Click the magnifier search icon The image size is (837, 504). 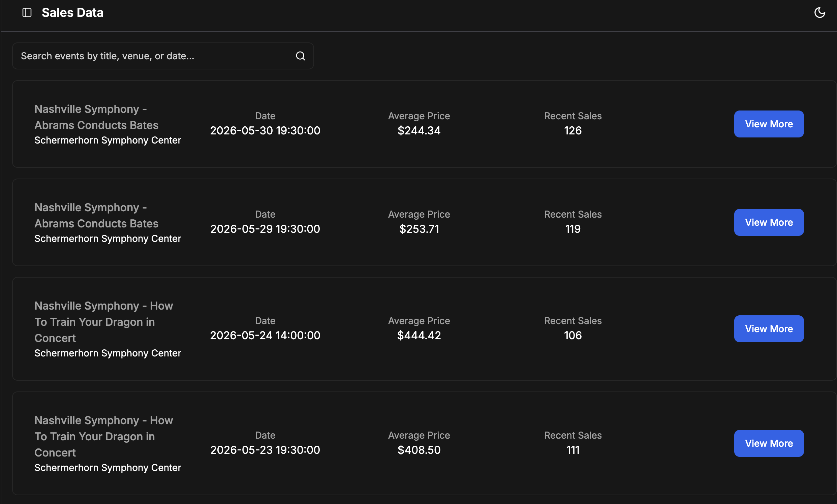300,56
